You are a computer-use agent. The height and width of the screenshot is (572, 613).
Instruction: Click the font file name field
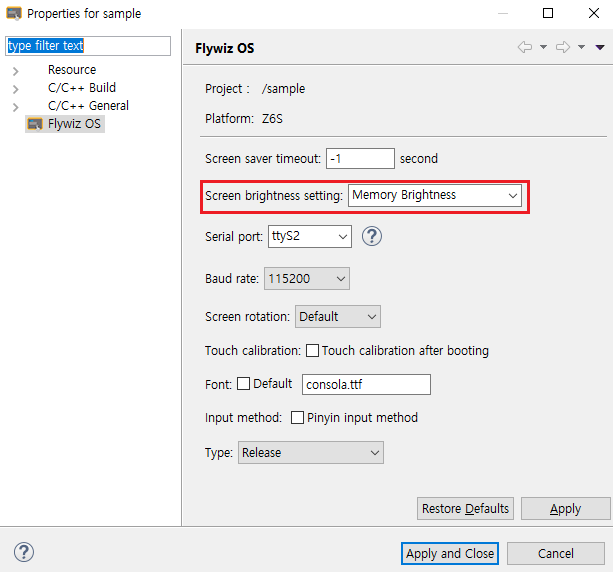click(x=366, y=384)
